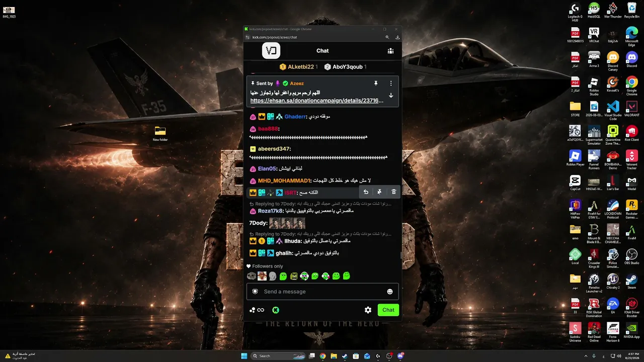Open Forza Horizon 6 desktop icon
644x362 pixels.
(613, 332)
